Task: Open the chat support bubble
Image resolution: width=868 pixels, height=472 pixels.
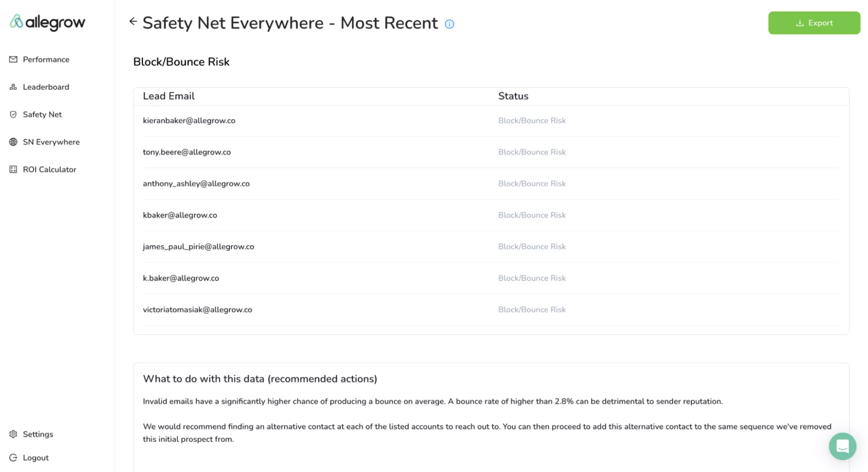Action: tap(842, 446)
